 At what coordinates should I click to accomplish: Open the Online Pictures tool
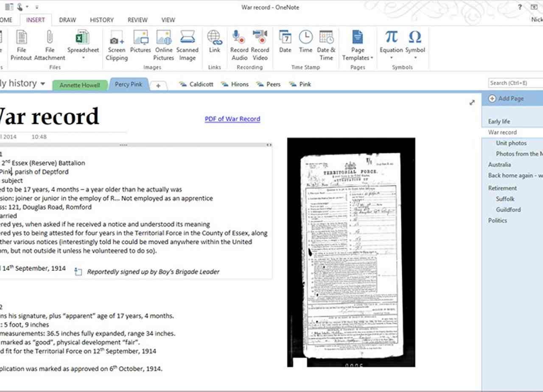[163, 39]
